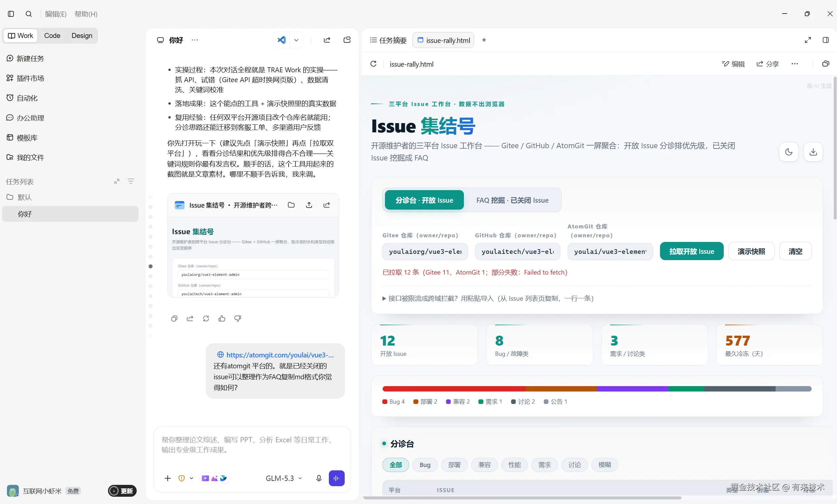Expand the paste-import disclosure 接口被限流或跨域拦截
Image resolution: width=837 pixels, height=504 pixels.
click(488, 298)
